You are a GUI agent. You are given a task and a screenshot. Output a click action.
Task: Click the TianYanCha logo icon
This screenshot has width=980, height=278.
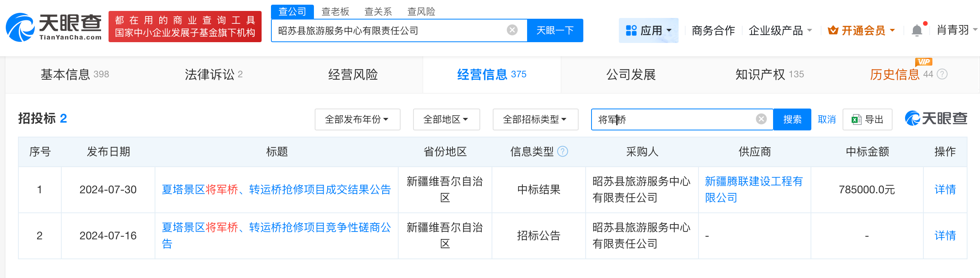coord(20,27)
